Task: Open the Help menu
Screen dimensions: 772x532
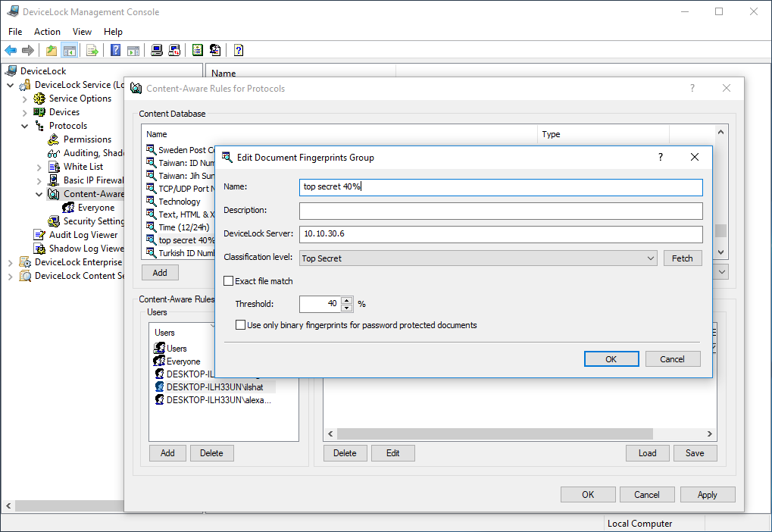Action: (x=113, y=32)
